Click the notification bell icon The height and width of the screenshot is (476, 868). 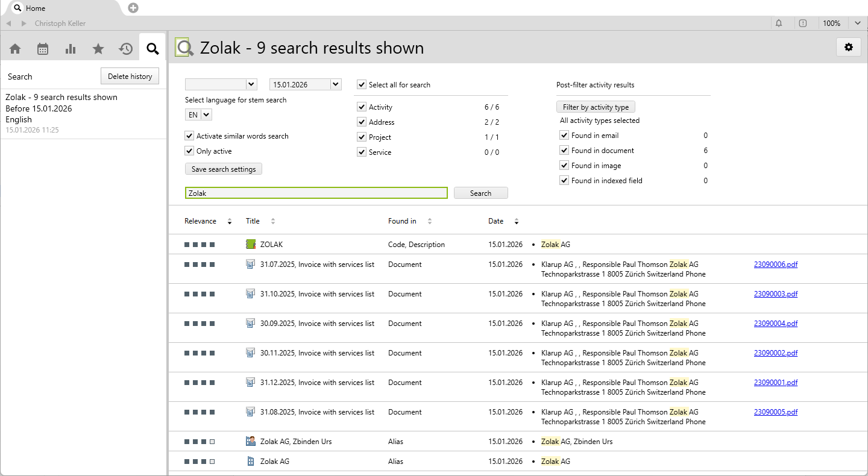[779, 23]
